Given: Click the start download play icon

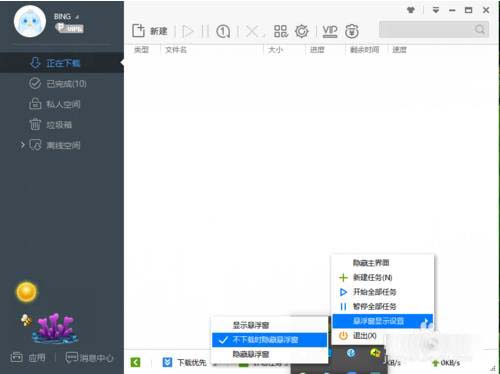Looking at the screenshot, I should [188, 31].
